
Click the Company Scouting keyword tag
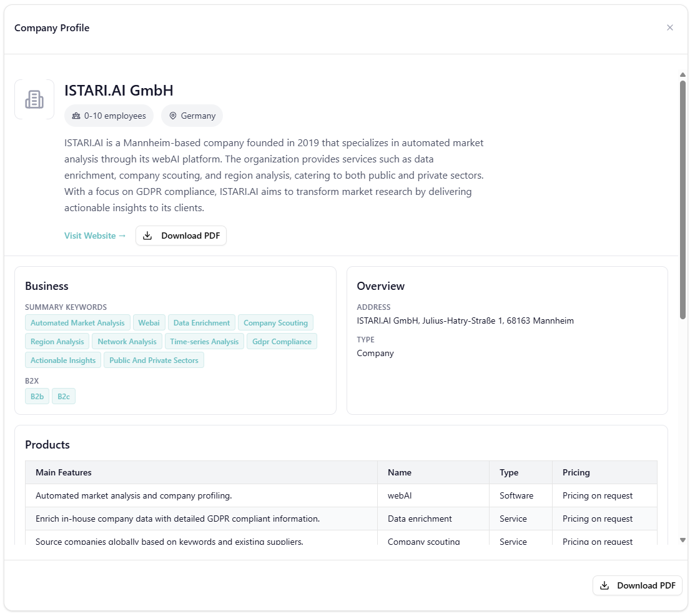(275, 323)
